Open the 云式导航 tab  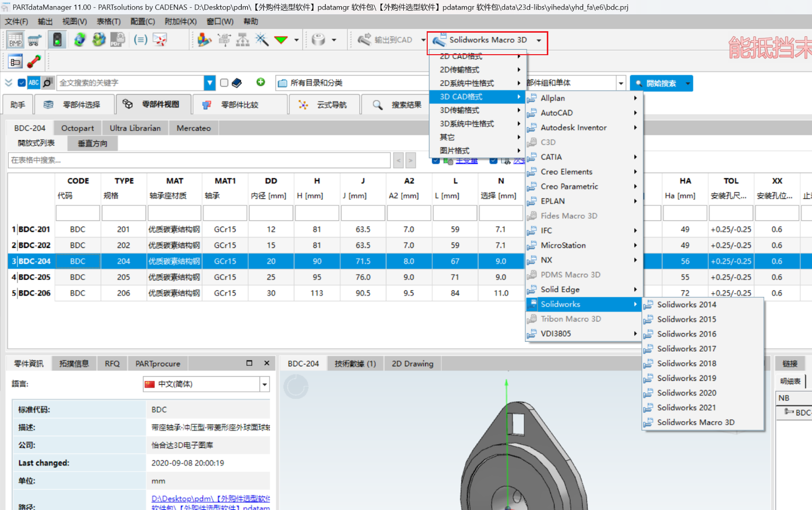[x=324, y=105]
